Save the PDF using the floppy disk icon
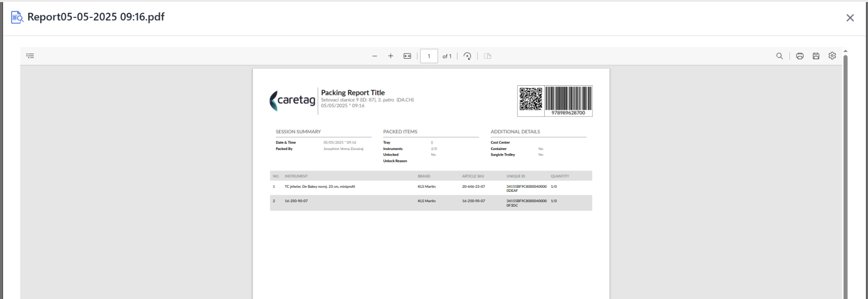The width and height of the screenshot is (868, 299). (816, 56)
